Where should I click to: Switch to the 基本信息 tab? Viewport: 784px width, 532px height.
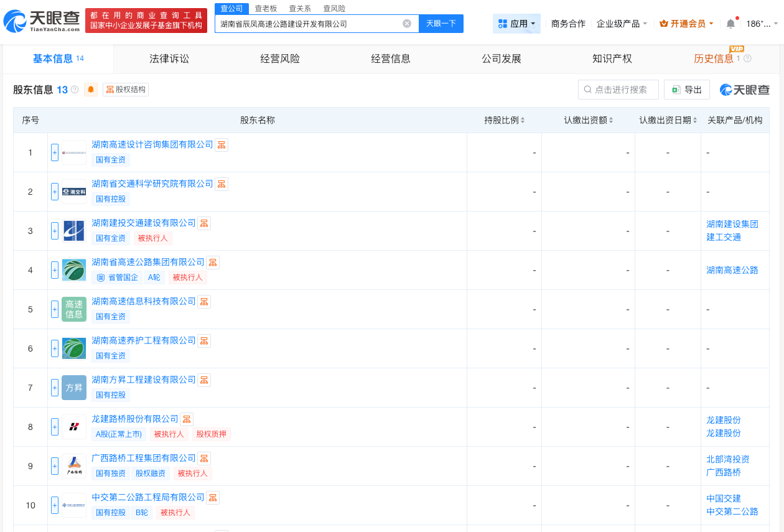(x=58, y=58)
